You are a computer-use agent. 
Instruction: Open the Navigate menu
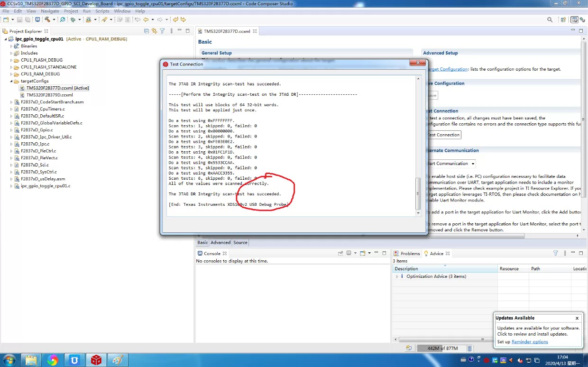[x=50, y=11]
